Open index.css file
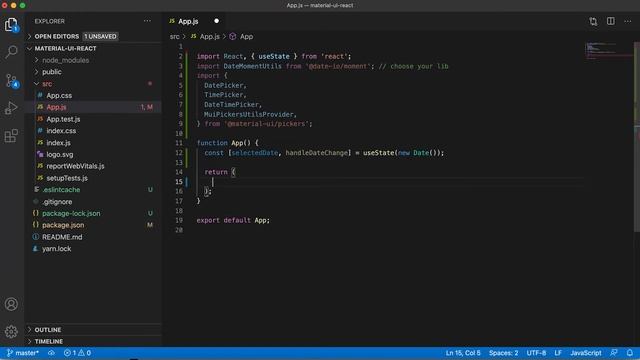Image resolution: width=640 pixels, height=360 pixels. tap(94, 131)
